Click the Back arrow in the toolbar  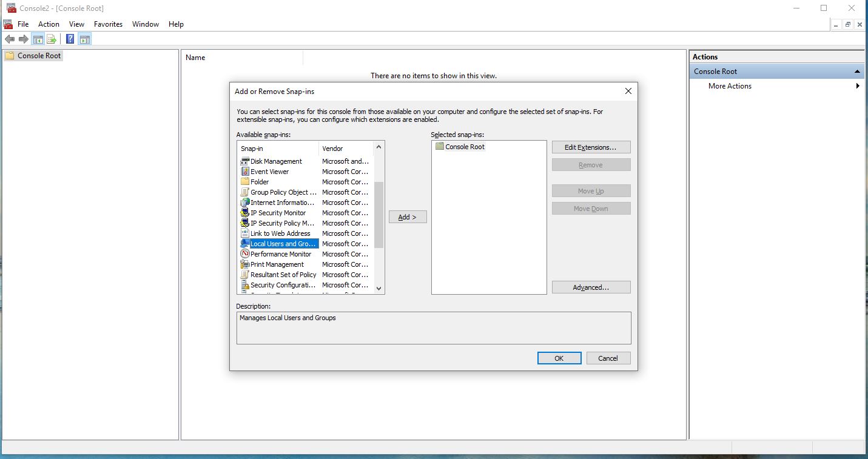(x=10, y=39)
